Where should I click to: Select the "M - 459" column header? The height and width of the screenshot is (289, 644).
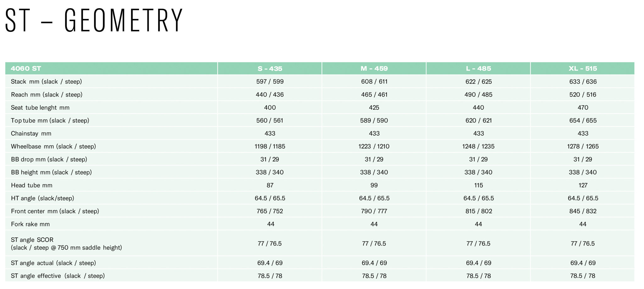pyautogui.click(x=374, y=68)
